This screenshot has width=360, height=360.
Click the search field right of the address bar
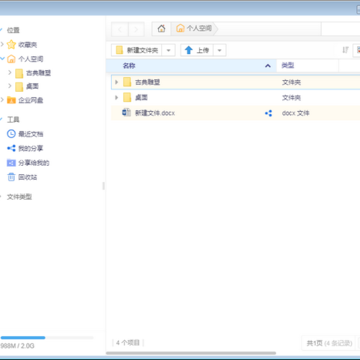coord(340,29)
